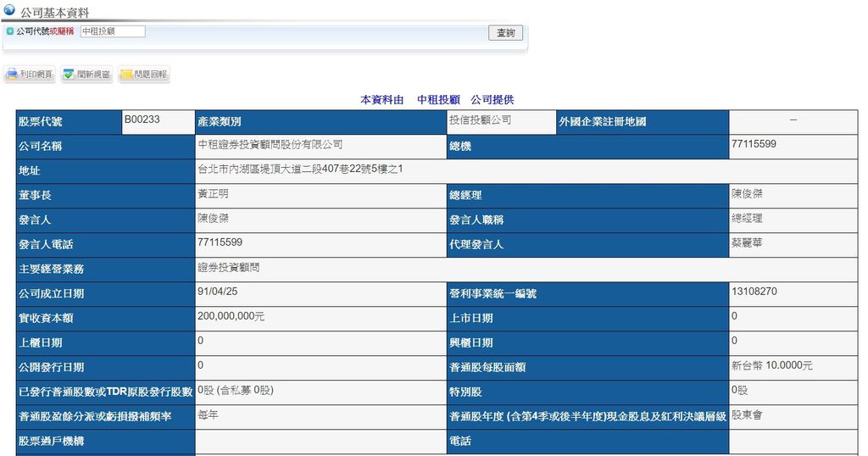Screen dimensions: 868x456
Task: Click the 查詢 search button
Action: pos(505,33)
